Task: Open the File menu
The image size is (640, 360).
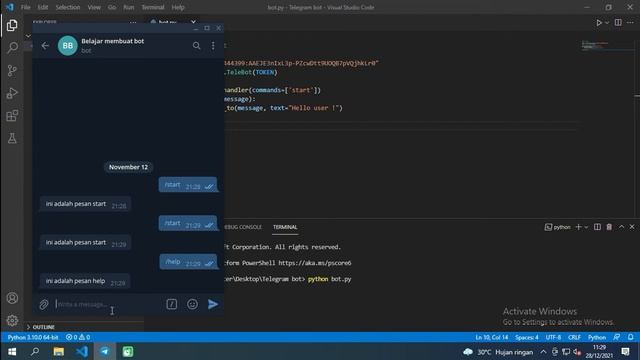Action: pos(25,7)
